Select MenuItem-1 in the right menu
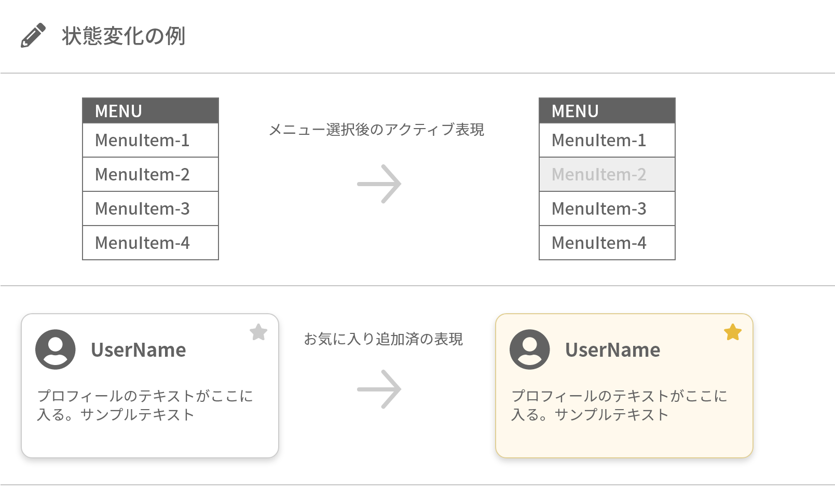The width and height of the screenshot is (835, 504). (607, 140)
